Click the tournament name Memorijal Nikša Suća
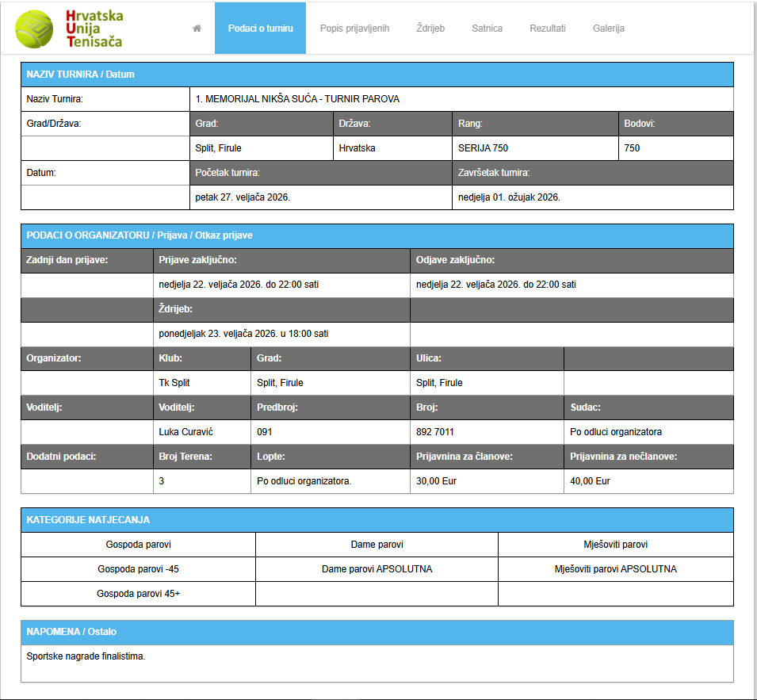Screen dimensions: 757x700 tap(297, 99)
